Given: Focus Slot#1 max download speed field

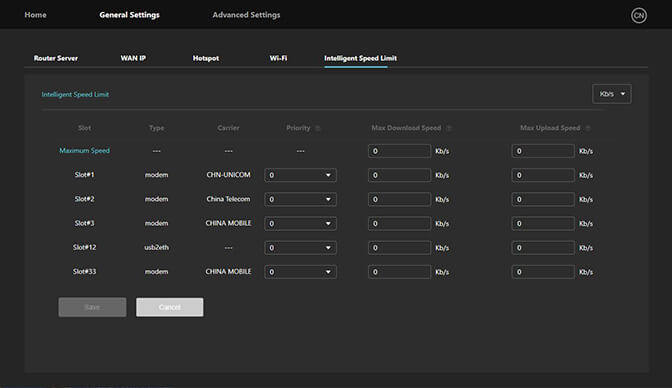Looking at the screenshot, I should 399,175.
